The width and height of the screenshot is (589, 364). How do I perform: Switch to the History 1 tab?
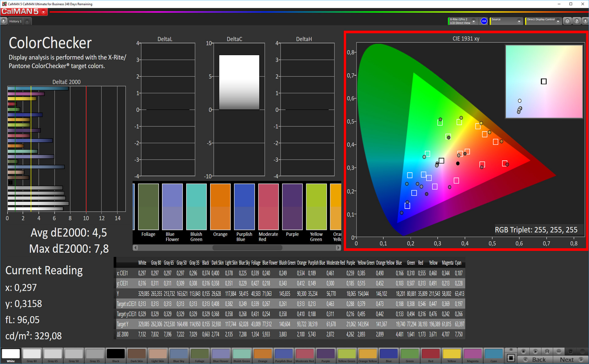pyautogui.click(x=15, y=21)
